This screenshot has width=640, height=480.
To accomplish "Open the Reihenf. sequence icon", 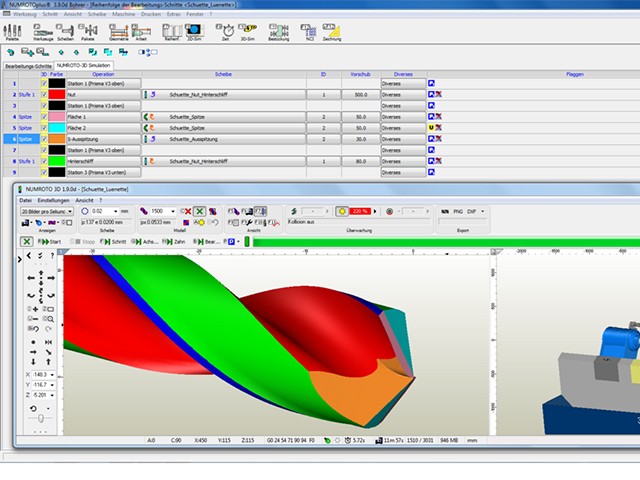I will coord(172,32).
